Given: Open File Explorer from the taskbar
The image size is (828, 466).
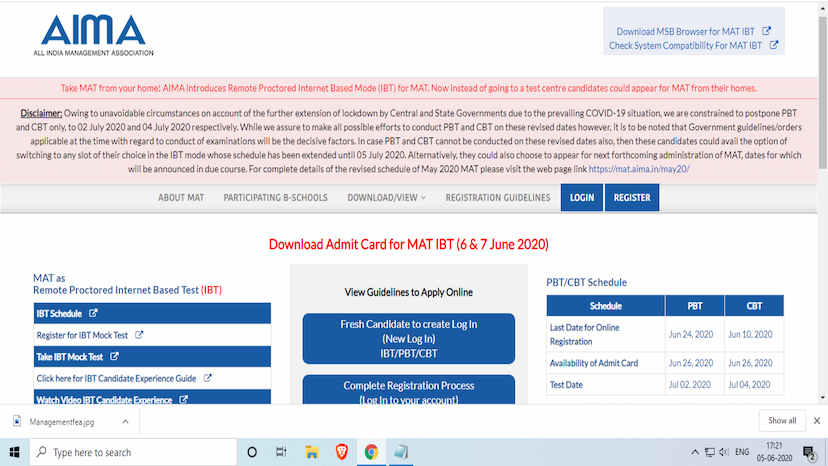Looking at the screenshot, I should point(312,452).
